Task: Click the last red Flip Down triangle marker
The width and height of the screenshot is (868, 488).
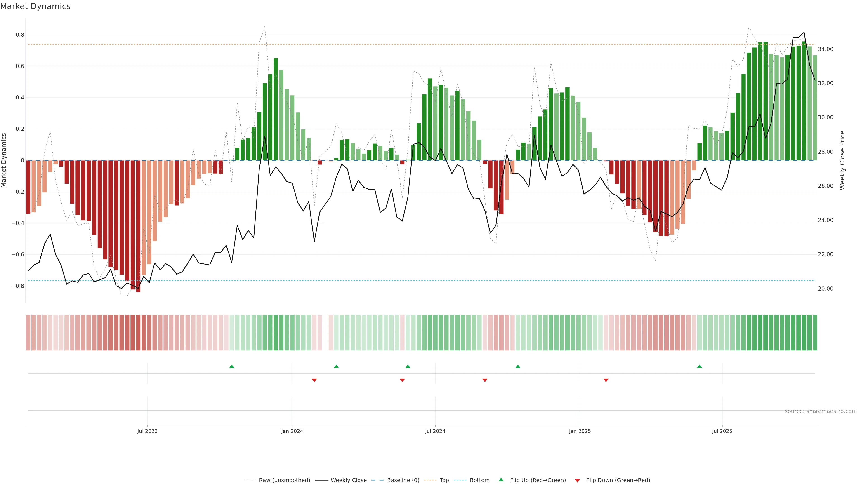Action: coord(606,380)
